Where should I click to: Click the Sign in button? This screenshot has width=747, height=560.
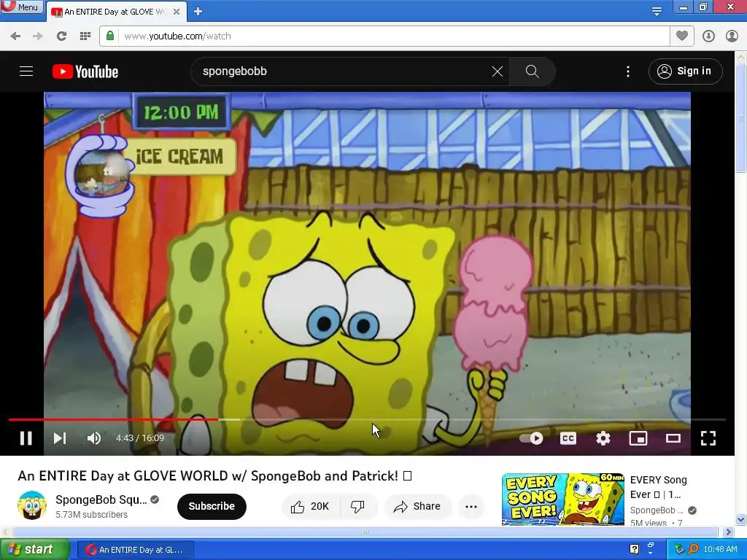(x=685, y=71)
